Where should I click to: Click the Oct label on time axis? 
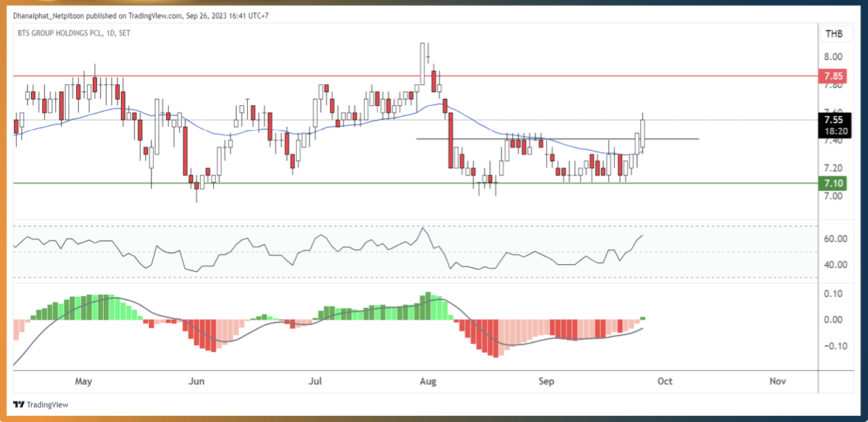coord(664,381)
